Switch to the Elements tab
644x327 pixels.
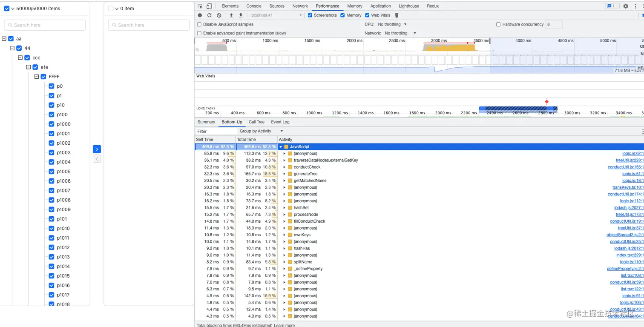(230, 6)
